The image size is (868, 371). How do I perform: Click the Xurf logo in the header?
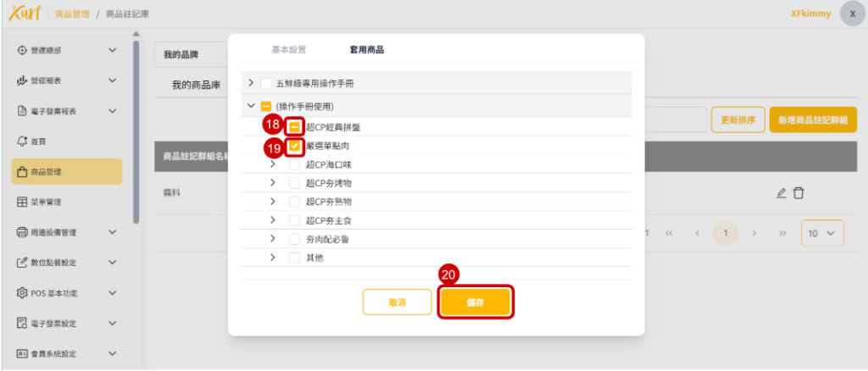(25, 14)
